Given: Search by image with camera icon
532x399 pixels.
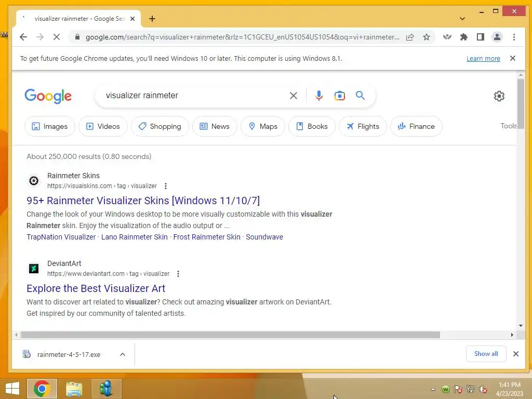Looking at the screenshot, I should [340, 96].
